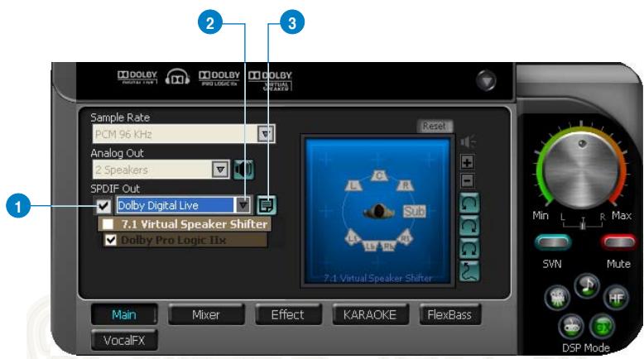
Task: Activate Game DSP mode controller icon
Action: pos(571,326)
